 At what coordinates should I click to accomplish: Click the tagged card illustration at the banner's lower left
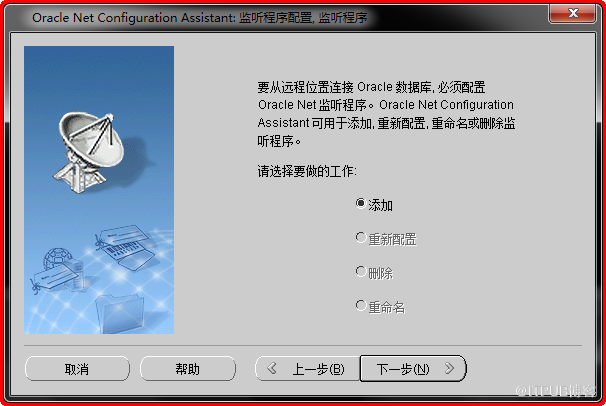coord(52,279)
